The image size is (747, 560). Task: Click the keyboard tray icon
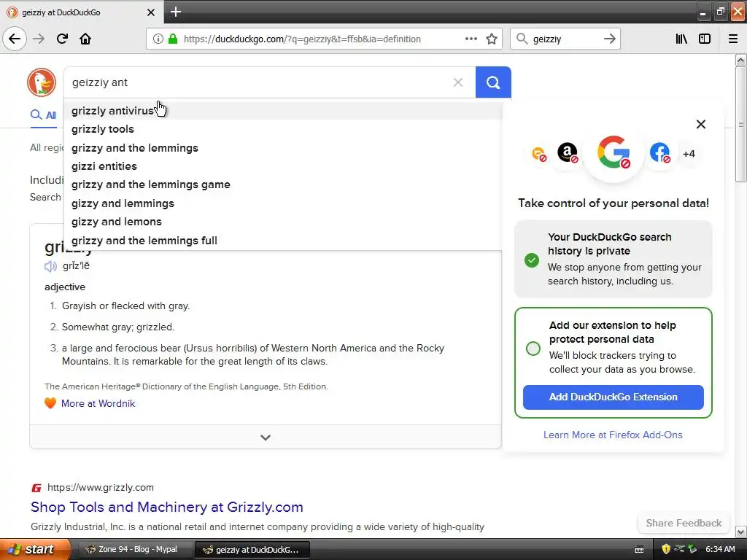point(639,550)
